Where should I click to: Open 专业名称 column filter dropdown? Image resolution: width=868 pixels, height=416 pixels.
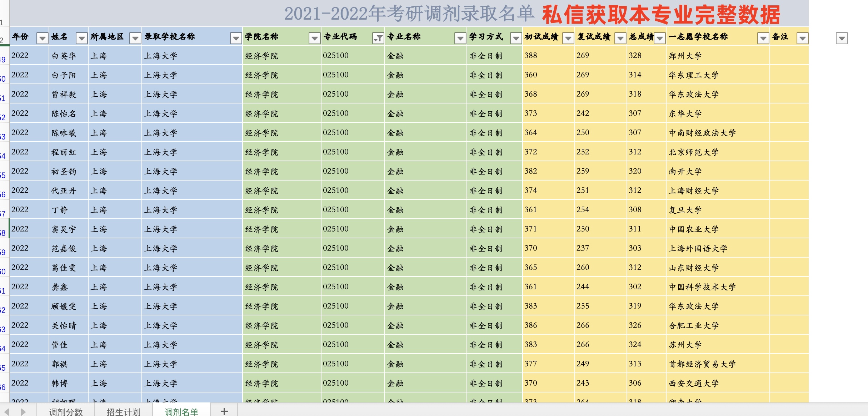click(460, 38)
